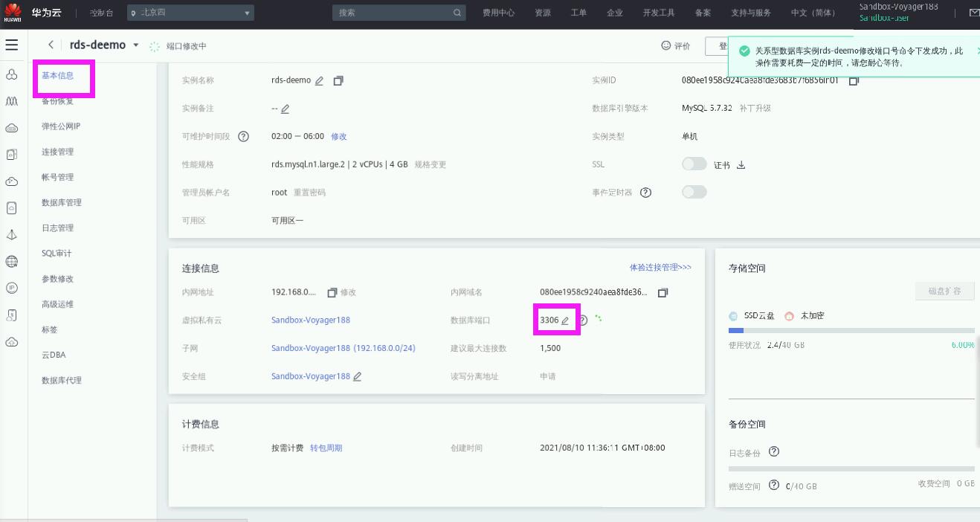This screenshot has width=980, height=522.
Task: Edit the instance remark pencil icon
Action: (285, 109)
